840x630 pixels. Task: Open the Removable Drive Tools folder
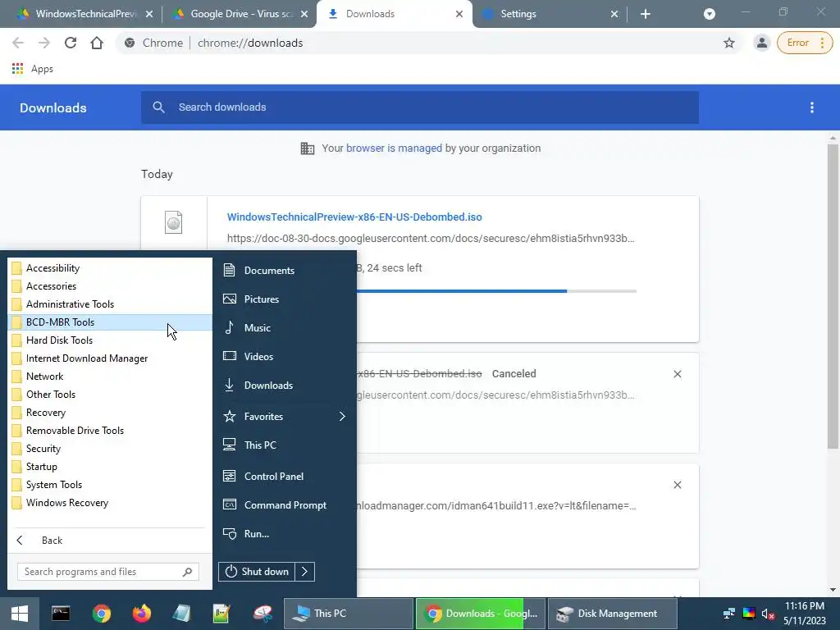[110, 431]
